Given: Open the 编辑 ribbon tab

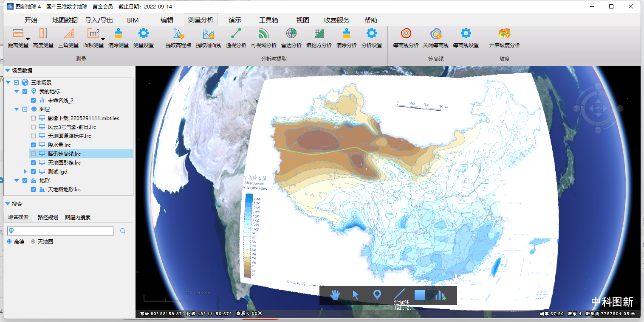Looking at the screenshot, I should [x=167, y=20].
